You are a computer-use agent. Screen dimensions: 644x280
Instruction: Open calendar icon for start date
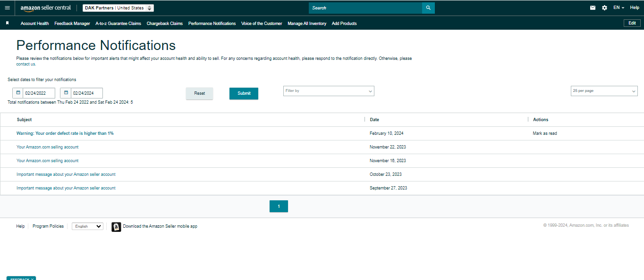click(x=17, y=93)
